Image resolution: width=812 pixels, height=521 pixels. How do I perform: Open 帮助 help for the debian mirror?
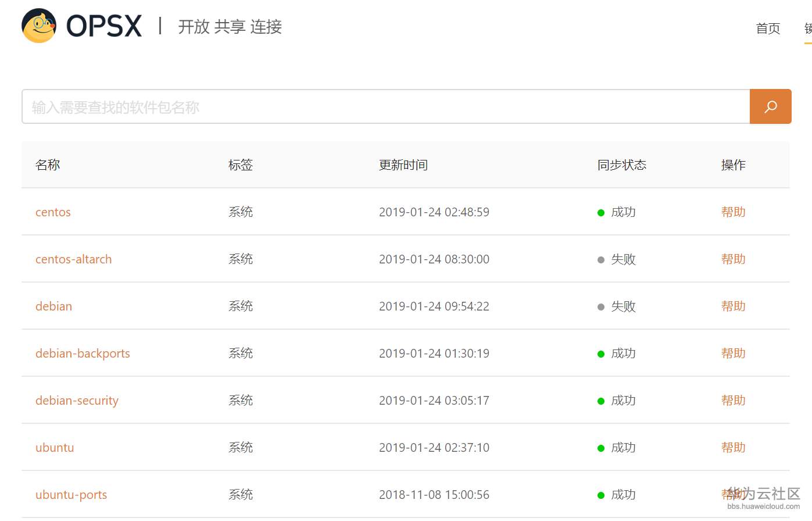[x=733, y=306]
